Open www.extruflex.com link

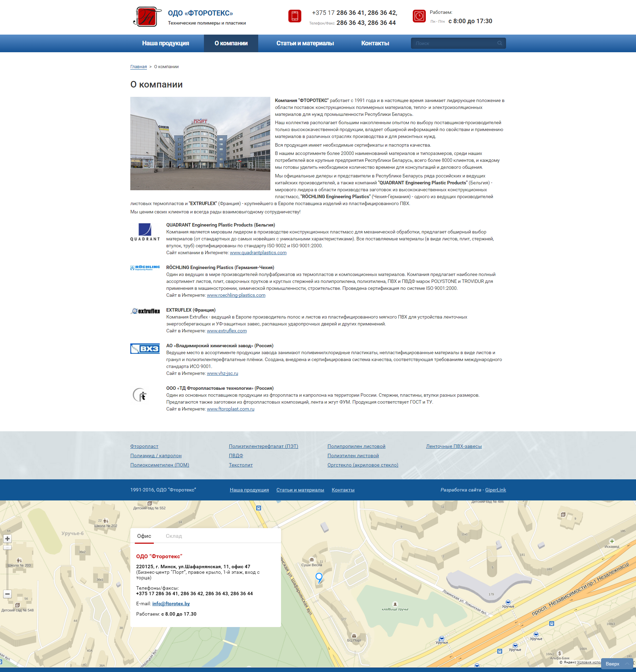227,331
